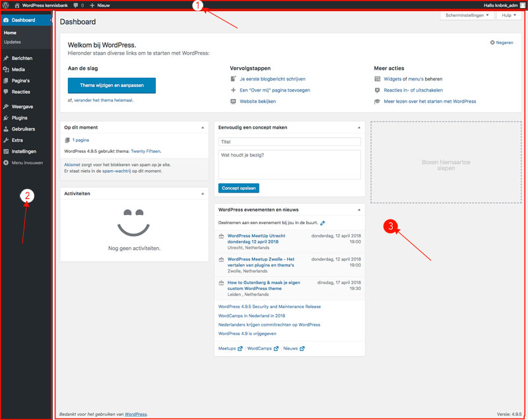Click the comments bubble icon in admin bar
The height and width of the screenshot is (420, 528).
76,5
